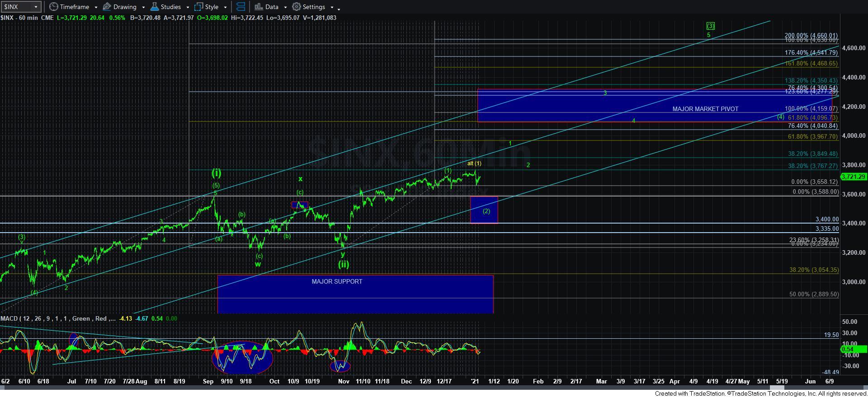Image resolution: width=868 pixels, height=397 pixels.
Task: Click the 4,200.00 price axis label
Action: 853,107
